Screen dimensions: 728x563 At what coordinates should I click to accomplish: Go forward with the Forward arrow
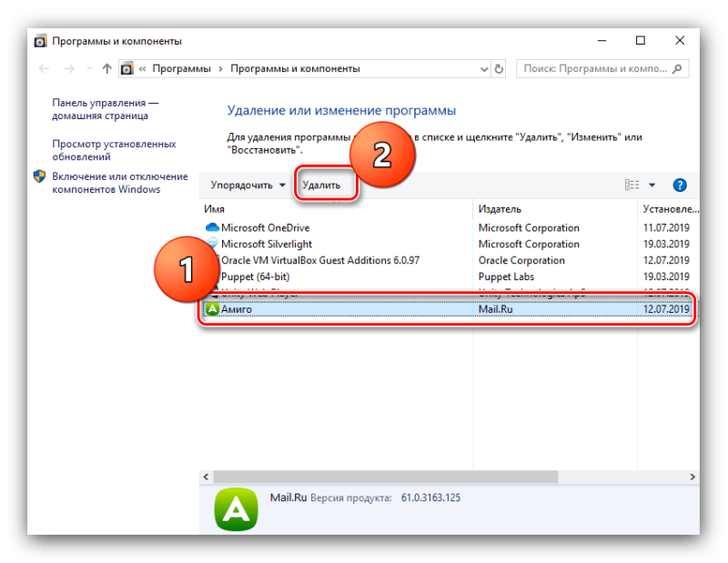pyautogui.click(x=69, y=69)
